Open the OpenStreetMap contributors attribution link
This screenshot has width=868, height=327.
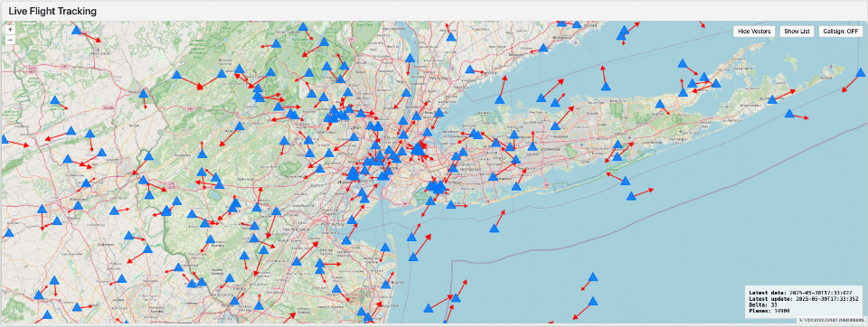(x=832, y=321)
